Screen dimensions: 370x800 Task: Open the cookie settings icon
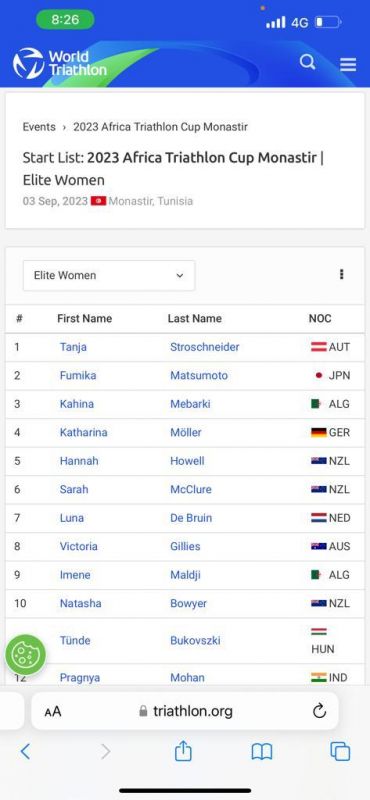[x=26, y=655]
